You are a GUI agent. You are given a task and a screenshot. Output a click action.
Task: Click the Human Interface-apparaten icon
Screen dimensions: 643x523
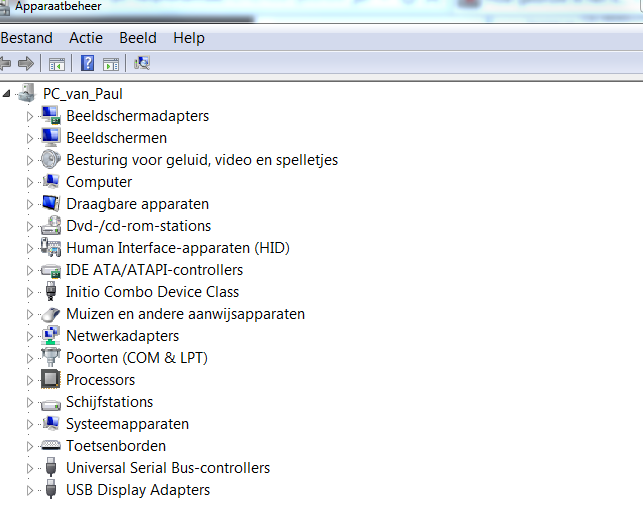pyautogui.click(x=51, y=247)
